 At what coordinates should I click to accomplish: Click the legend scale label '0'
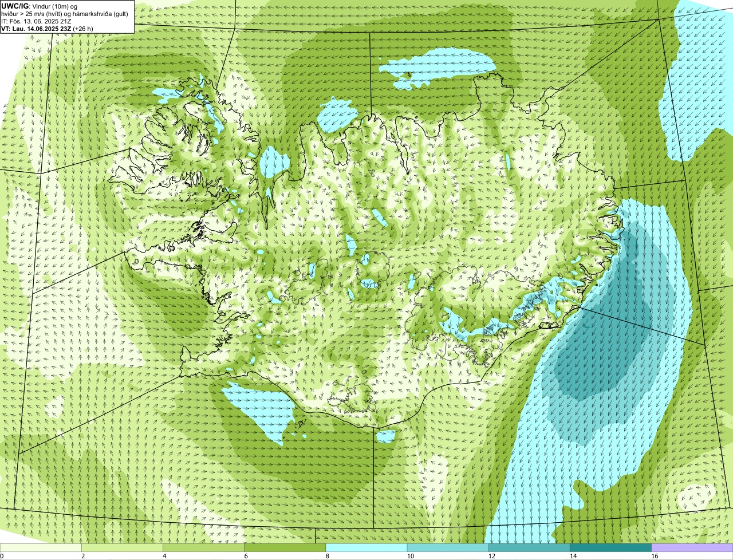(x=2, y=556)
